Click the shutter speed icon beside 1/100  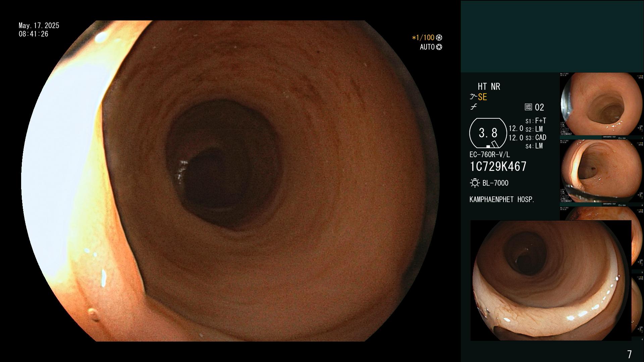(439, 38)
